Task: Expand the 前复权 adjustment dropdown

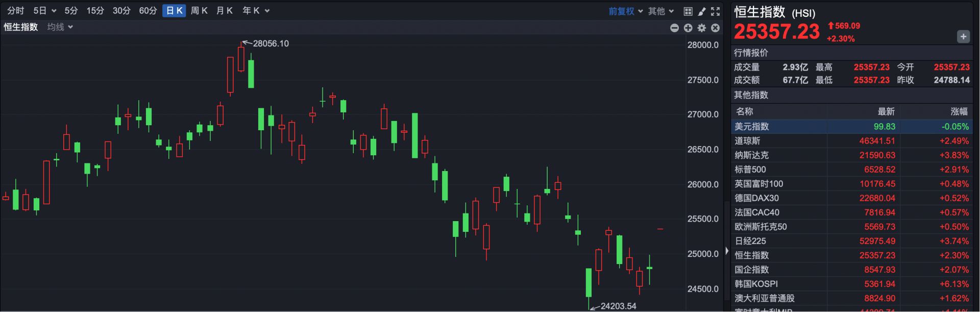Action: (625, 11)
